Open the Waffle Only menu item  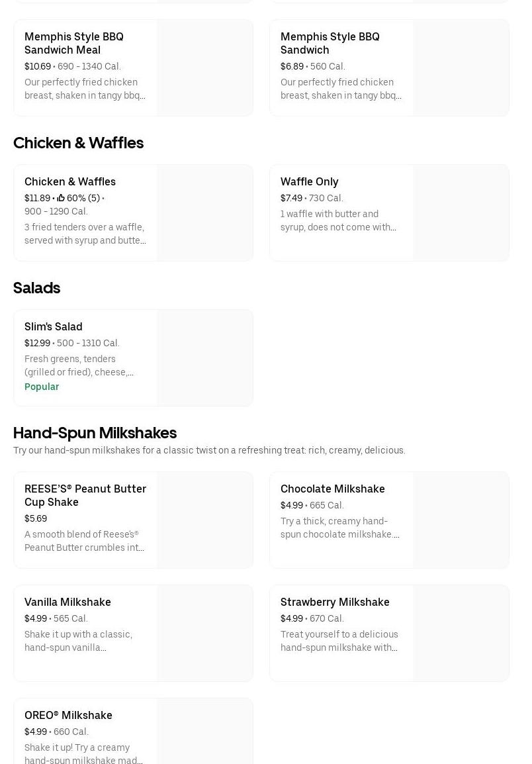tap(309, 181)
